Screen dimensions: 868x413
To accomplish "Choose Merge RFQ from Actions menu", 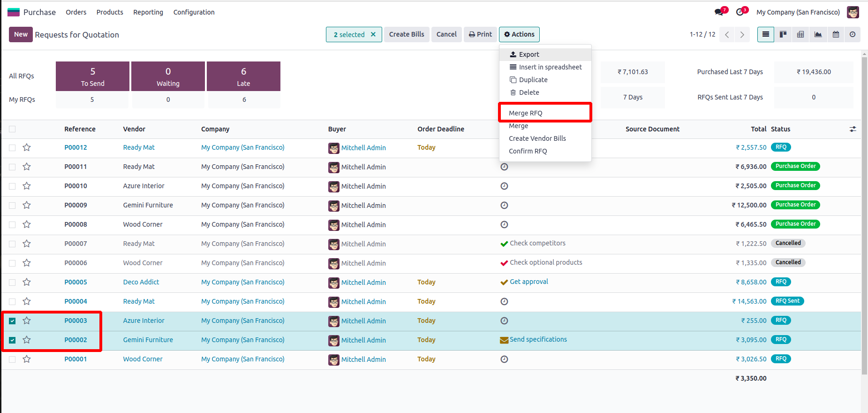I will (525, 113).
